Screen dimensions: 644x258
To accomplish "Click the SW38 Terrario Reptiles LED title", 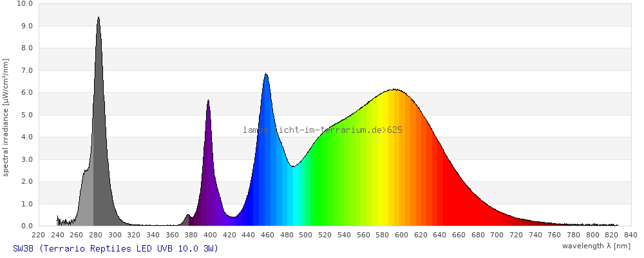I will click(115, 249).
